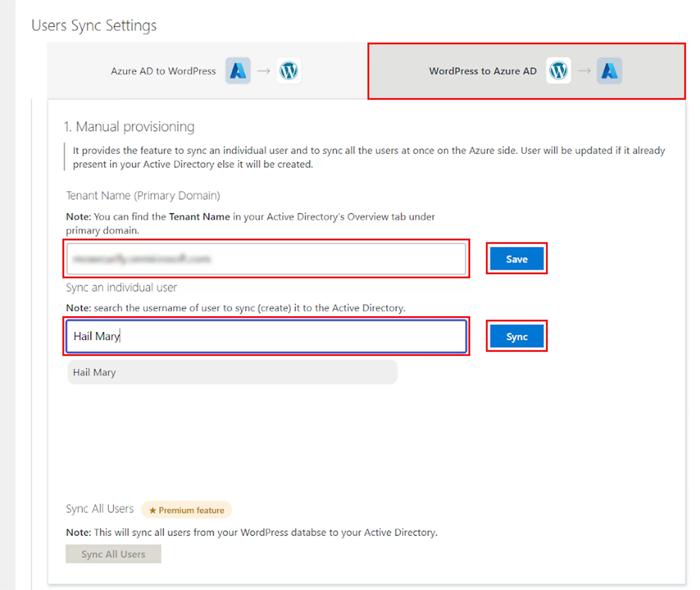Click the Sync All Users section label
This screenshot has height=590, width=700.
100,509
